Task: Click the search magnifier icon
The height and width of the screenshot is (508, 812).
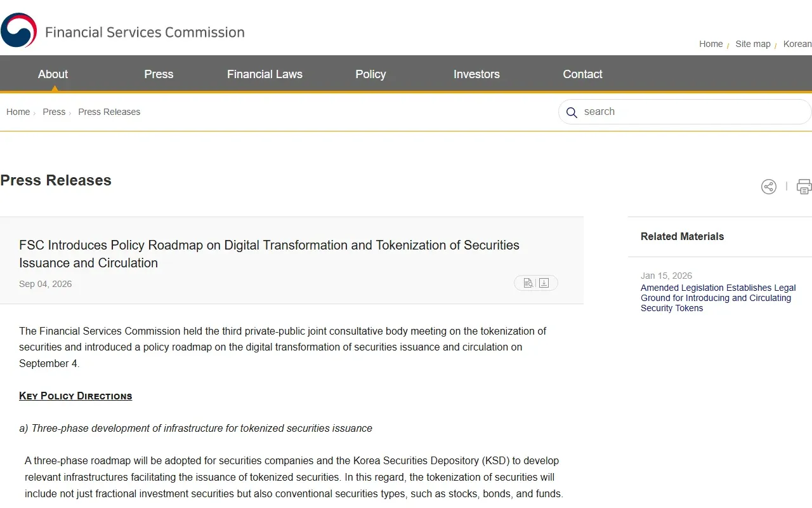Action: click(x=572, y=112)
